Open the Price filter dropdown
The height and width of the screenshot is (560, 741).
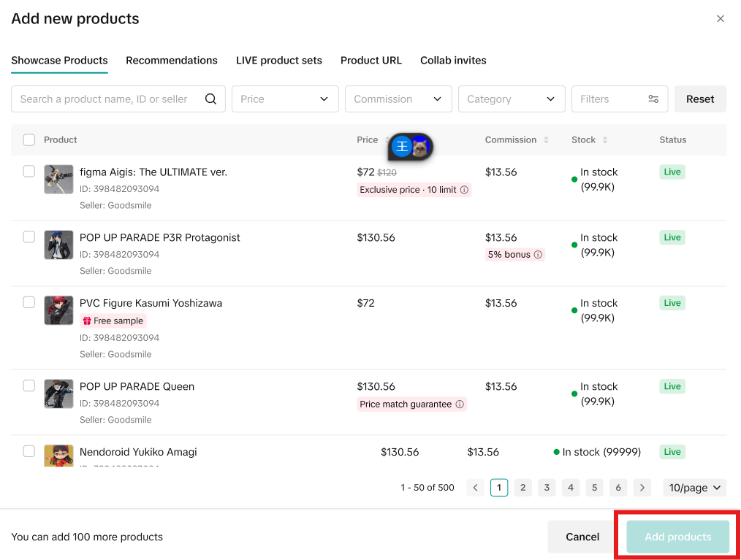(285, 99)
